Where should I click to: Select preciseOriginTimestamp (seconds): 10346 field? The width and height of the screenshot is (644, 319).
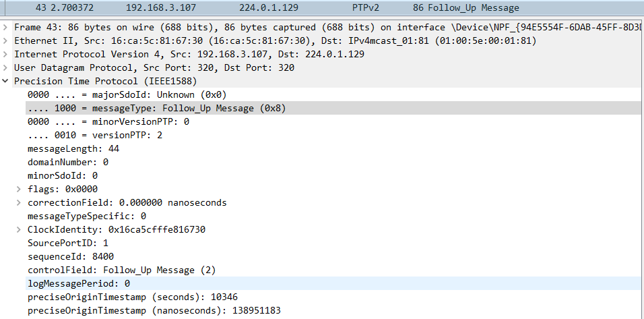(x=333, y=297)
